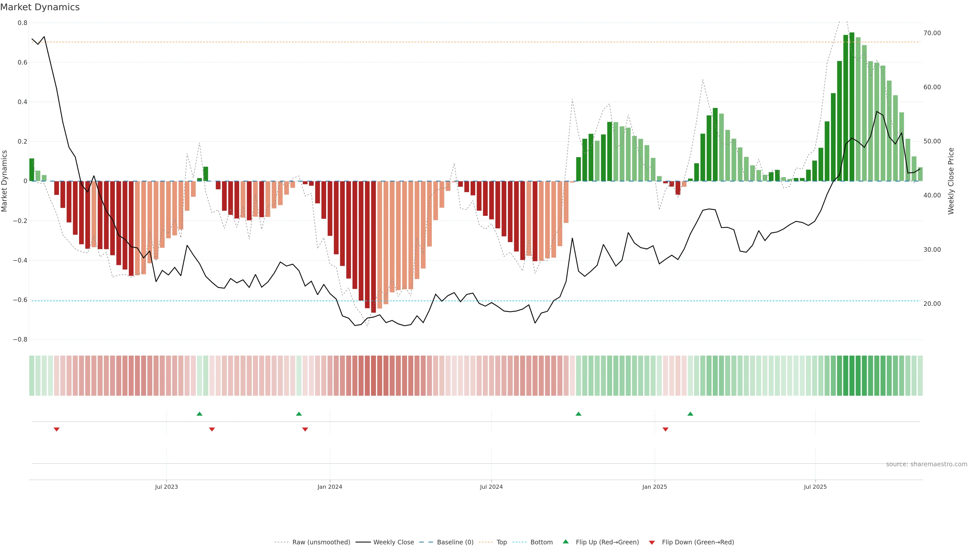Click the first green flip-up marker after Jul 2023
The width and height of the screenshot is (980, 551).
(199, 414)
